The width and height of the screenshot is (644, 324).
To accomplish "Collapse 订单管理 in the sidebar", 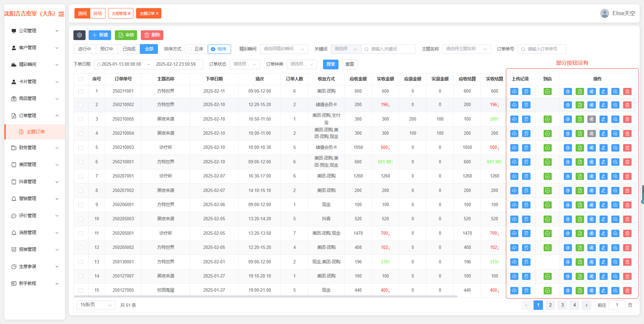I will (35, 116).
